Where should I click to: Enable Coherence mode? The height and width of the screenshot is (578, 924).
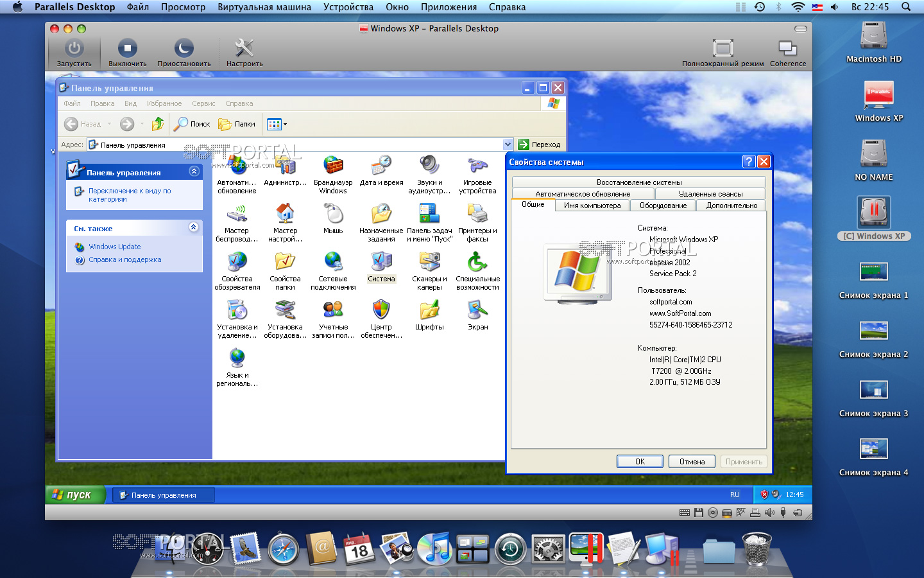point(788,53)
